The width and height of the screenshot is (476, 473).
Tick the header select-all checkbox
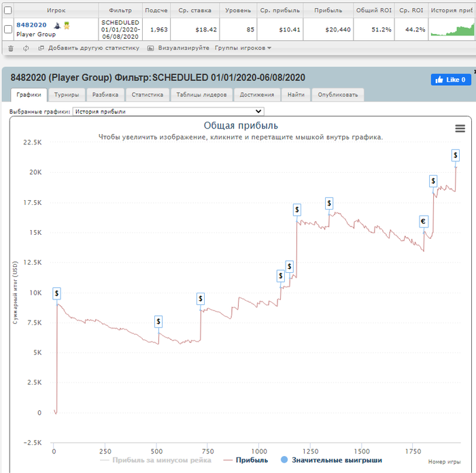pyautogui.click(x=8, y=10)
